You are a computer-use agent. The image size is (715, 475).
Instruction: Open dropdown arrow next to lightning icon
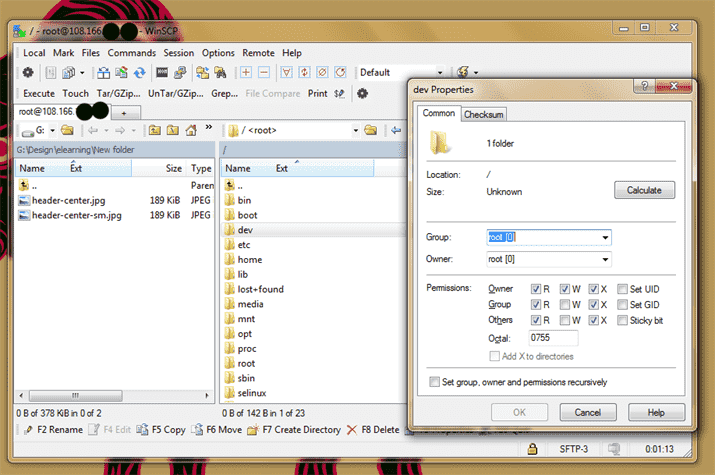[x=476, y=72]
